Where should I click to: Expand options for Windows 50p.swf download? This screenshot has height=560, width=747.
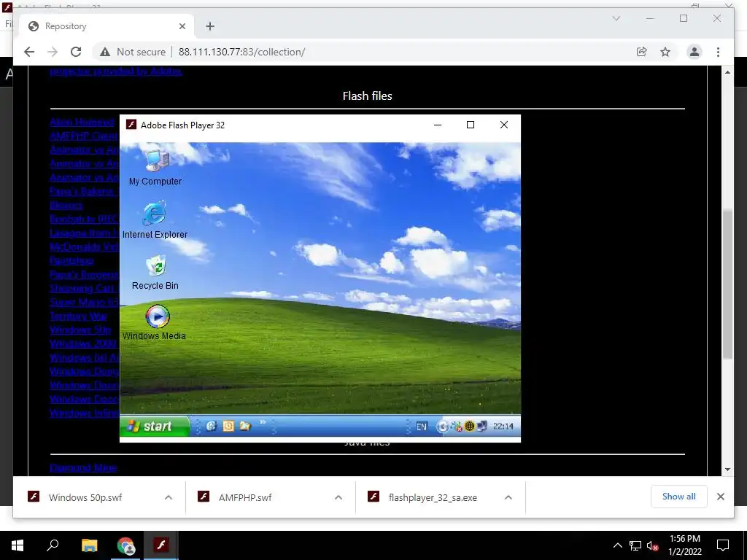[x=169, y=497]
